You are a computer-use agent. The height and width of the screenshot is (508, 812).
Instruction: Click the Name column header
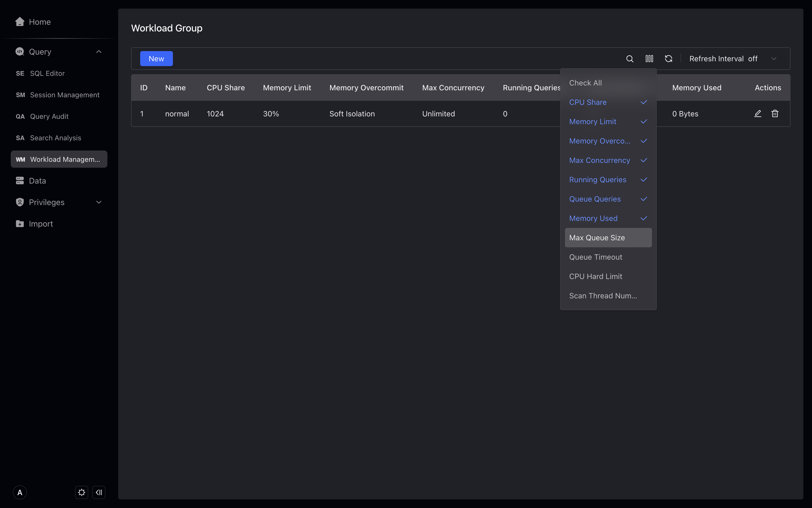[175, 88]
